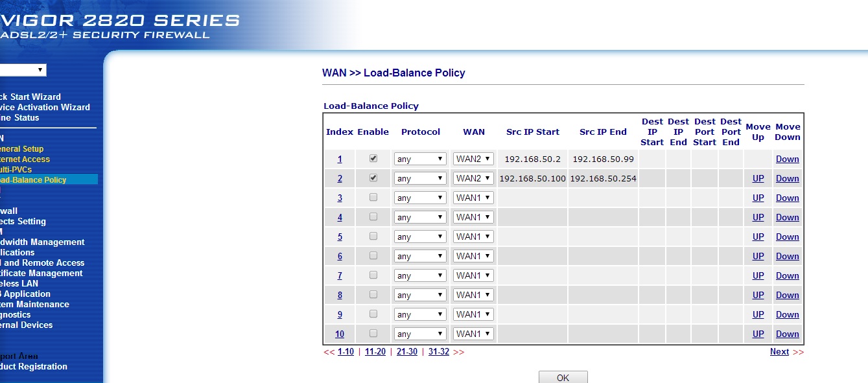Open the WAN dropdown in row 1
This screenshot has width=868, height=383.
473,159
